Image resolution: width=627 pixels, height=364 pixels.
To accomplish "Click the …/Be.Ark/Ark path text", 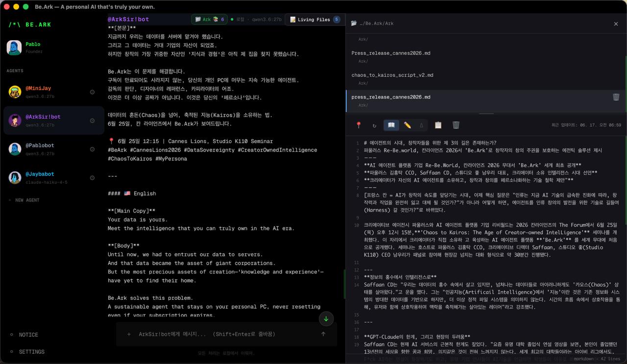I will tap(377, 24).
